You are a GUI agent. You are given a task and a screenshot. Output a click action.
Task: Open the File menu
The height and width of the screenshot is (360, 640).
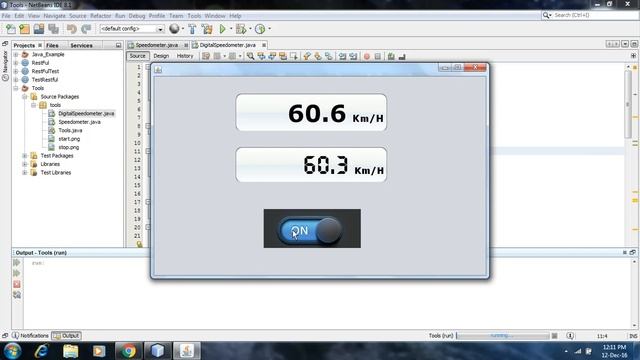6,16
